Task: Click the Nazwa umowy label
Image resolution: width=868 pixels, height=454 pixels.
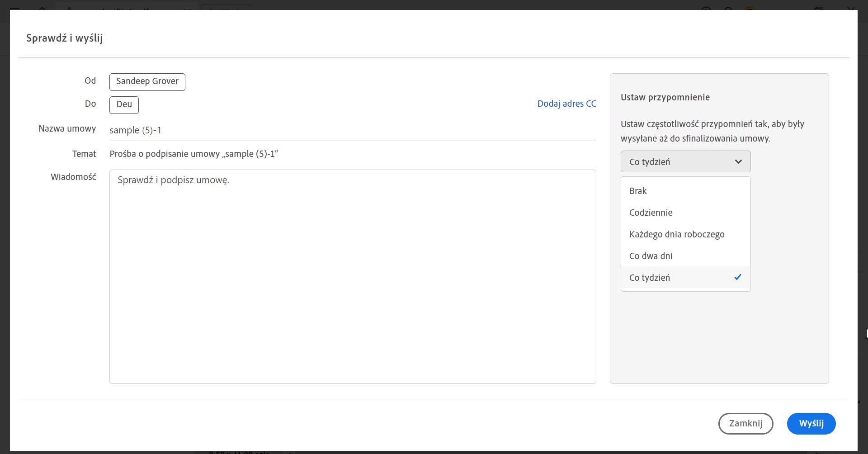Action: click(67, 128)
